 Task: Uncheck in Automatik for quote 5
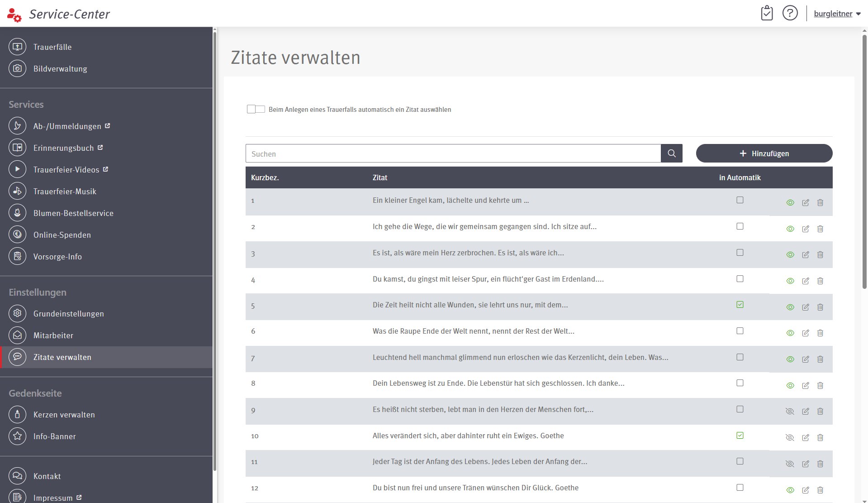coord(740,304)
